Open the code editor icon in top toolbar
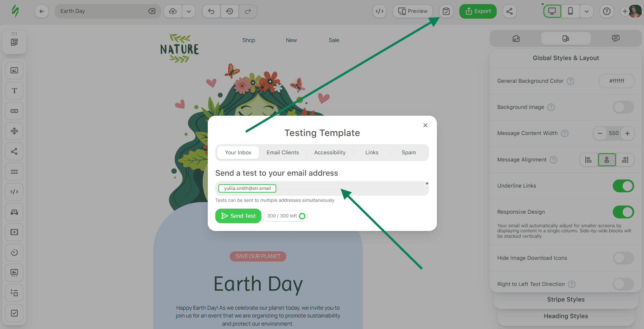The image size is (644, 329). pos(380,11)
